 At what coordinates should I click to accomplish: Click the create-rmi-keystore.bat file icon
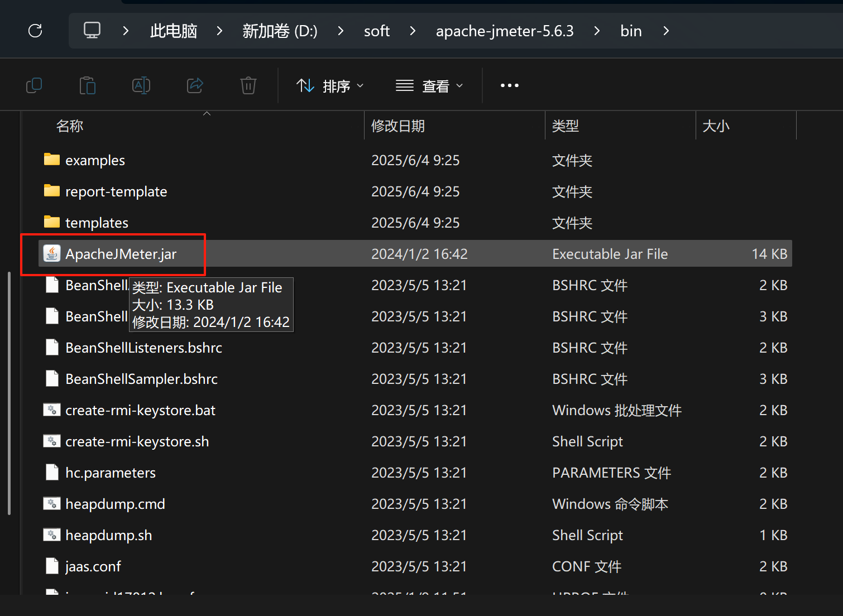tap(52, 410)
